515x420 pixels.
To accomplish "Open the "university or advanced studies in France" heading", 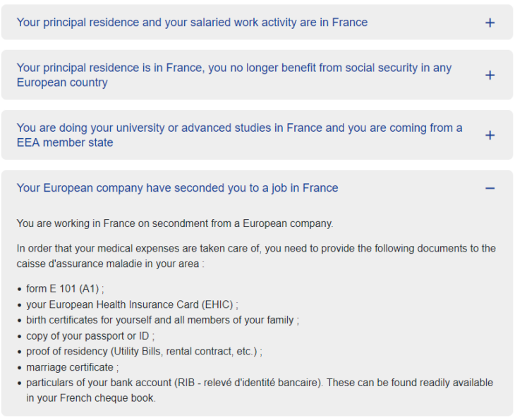I will (x=239, y=135).
